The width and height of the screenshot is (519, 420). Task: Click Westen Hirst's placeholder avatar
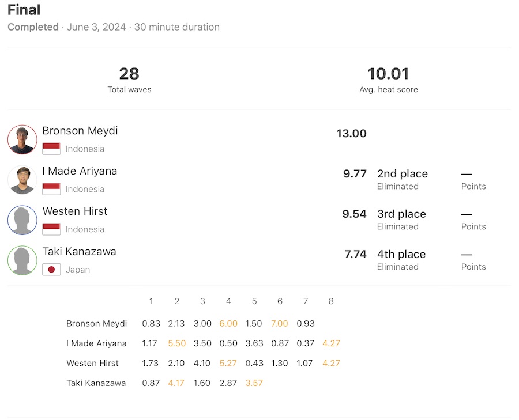(22, 220)
